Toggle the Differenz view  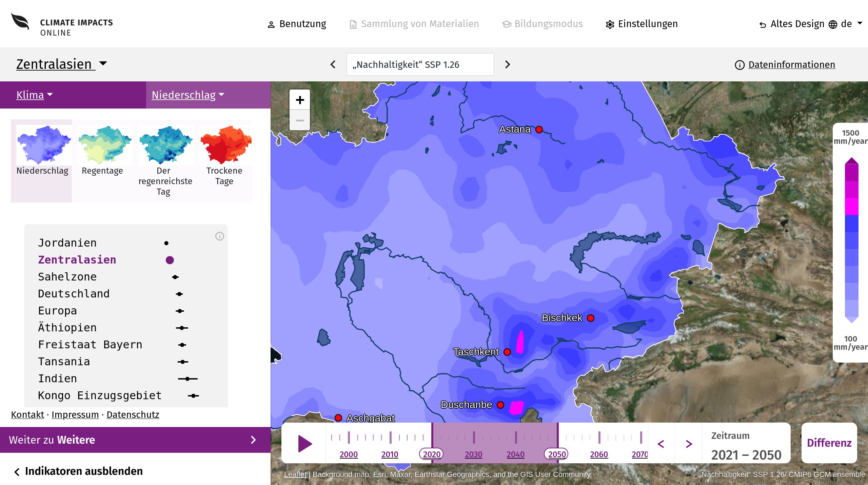[x=829, y=443]
